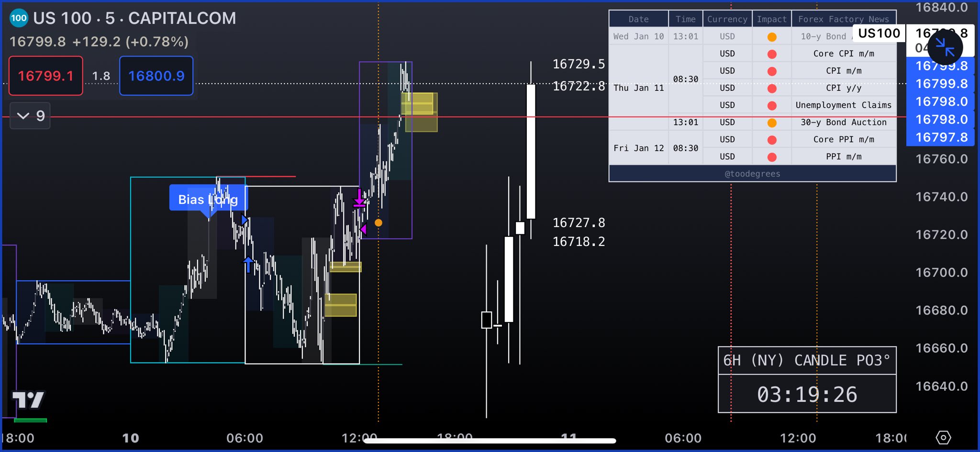Click the blue up arrow marker on chart
This screenshot has width=980, height=452.
click(x=248, y=264)
